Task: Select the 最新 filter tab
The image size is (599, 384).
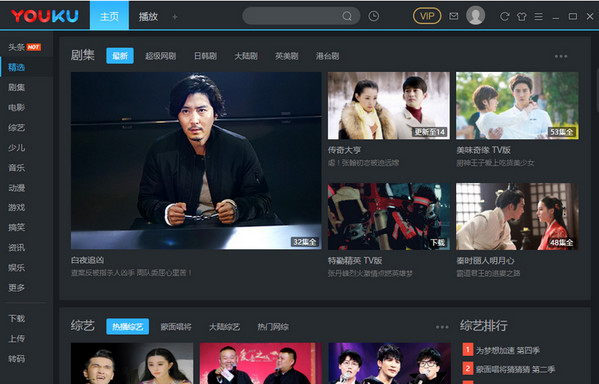Action: 120,56
